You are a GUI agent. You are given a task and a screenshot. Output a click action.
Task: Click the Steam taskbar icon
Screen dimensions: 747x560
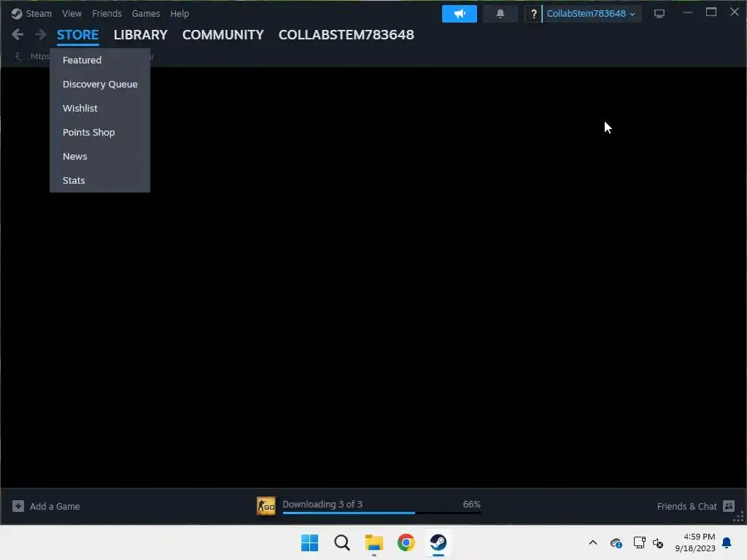438,542
